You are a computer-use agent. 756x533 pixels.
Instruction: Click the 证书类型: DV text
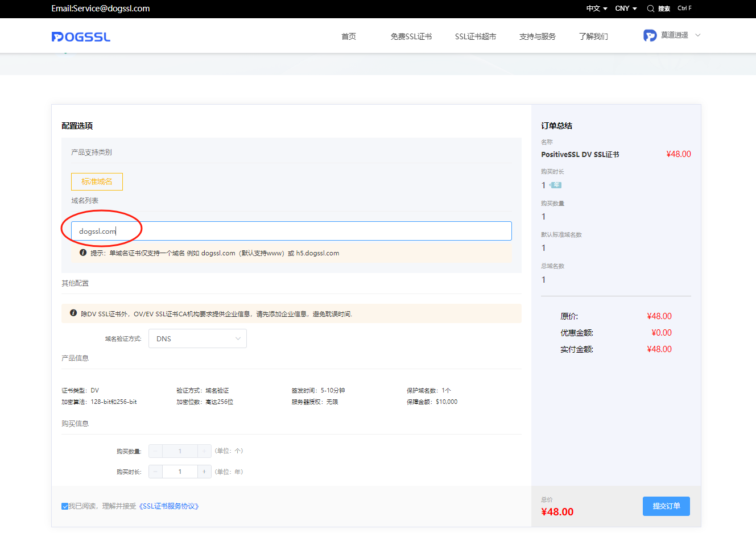80,390
